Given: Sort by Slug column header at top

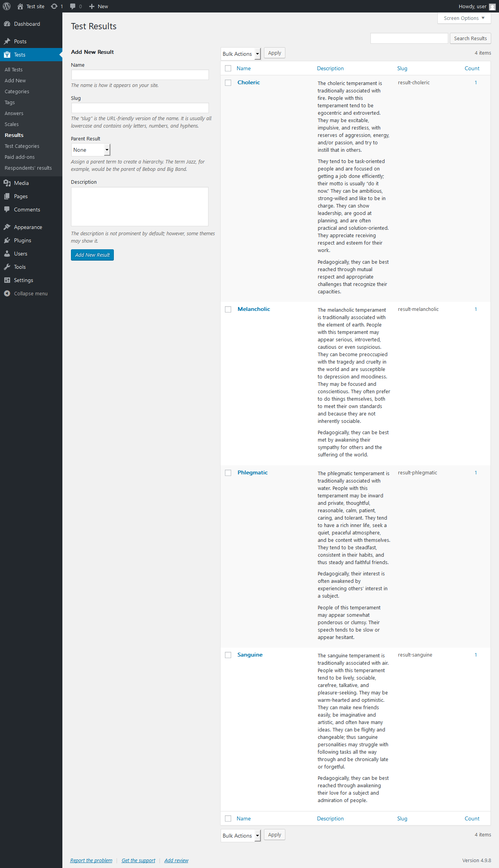Looking at the screenshot, I should 402,68.
